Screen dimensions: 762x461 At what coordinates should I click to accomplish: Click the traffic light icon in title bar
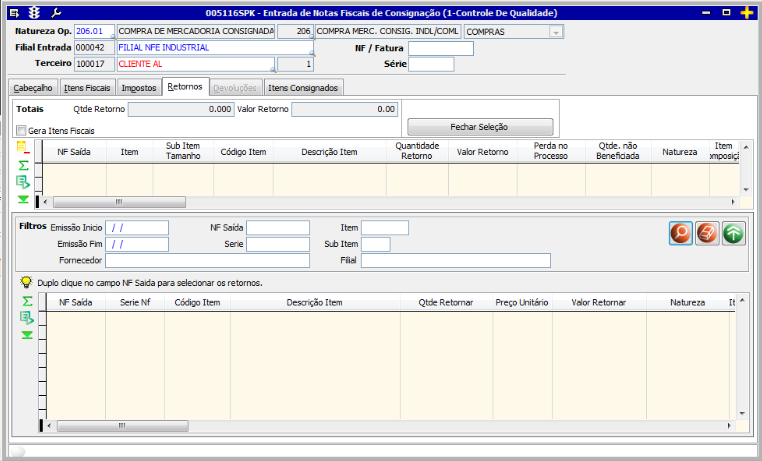[34, 12]
